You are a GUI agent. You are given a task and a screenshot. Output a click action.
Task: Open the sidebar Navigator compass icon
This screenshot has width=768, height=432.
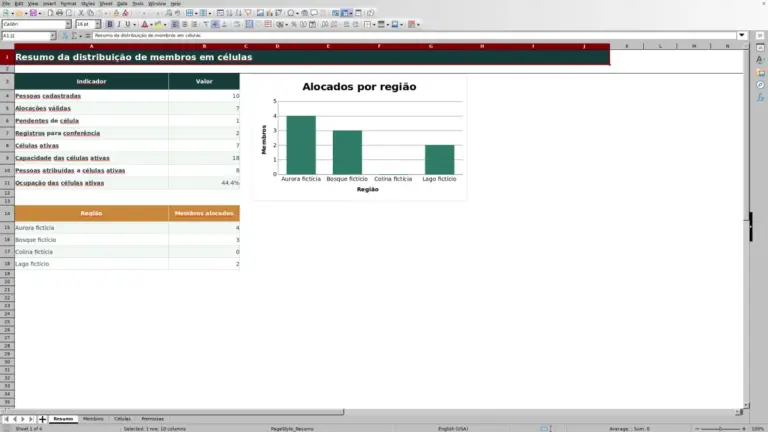760,85
